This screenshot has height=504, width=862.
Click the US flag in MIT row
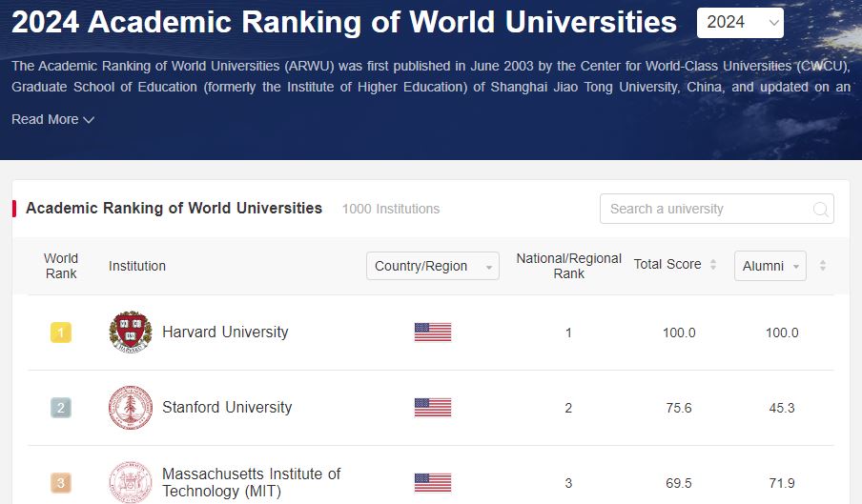pyautogui.click(x=433, y=483)
